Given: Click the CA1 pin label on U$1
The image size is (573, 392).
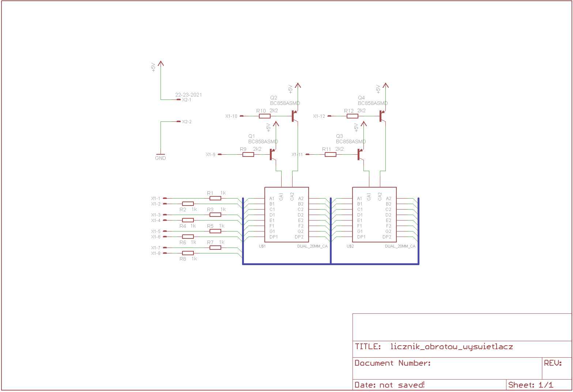Looking at the screenshot, I should [x=281, y=196].
